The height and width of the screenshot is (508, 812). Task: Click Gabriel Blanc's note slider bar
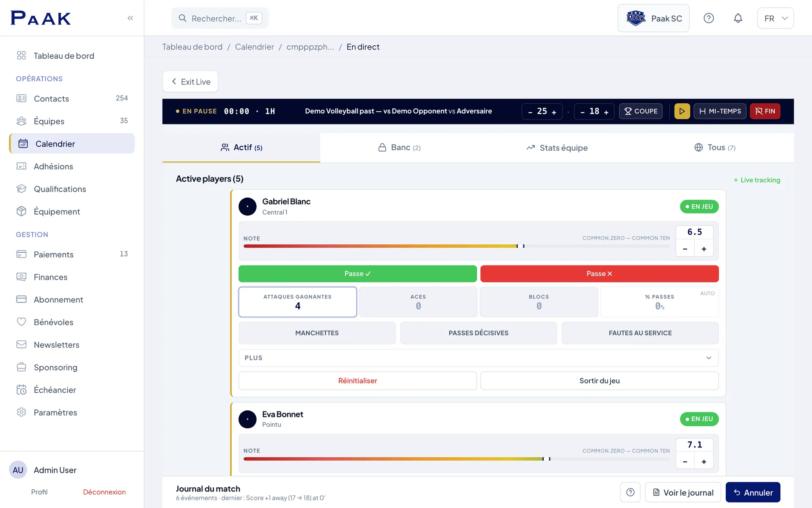tap(456, 246)
